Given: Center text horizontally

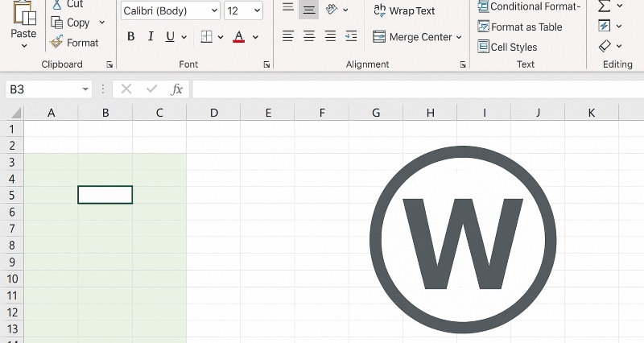Looking at the screenshot, I should (309, 36).
